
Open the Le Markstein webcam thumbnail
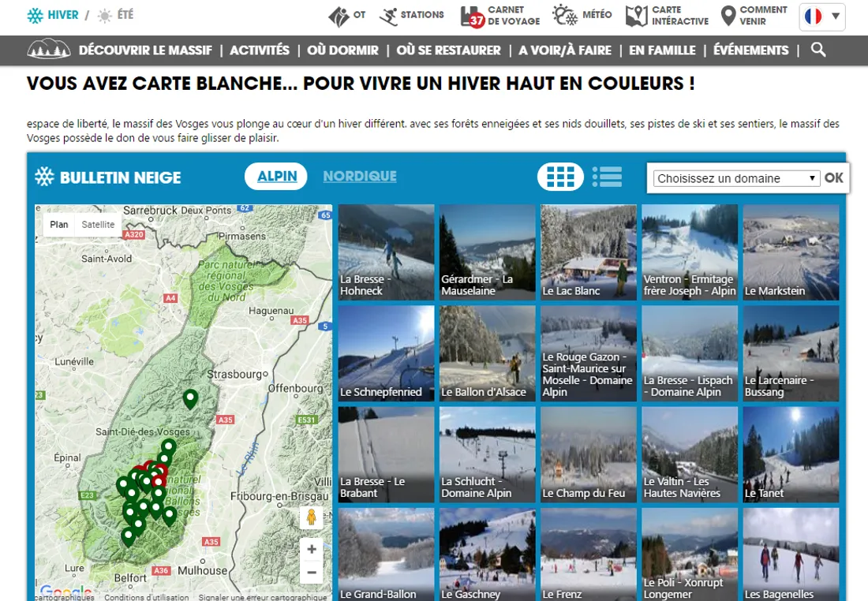pyautogui.click(x=791, y=252)
